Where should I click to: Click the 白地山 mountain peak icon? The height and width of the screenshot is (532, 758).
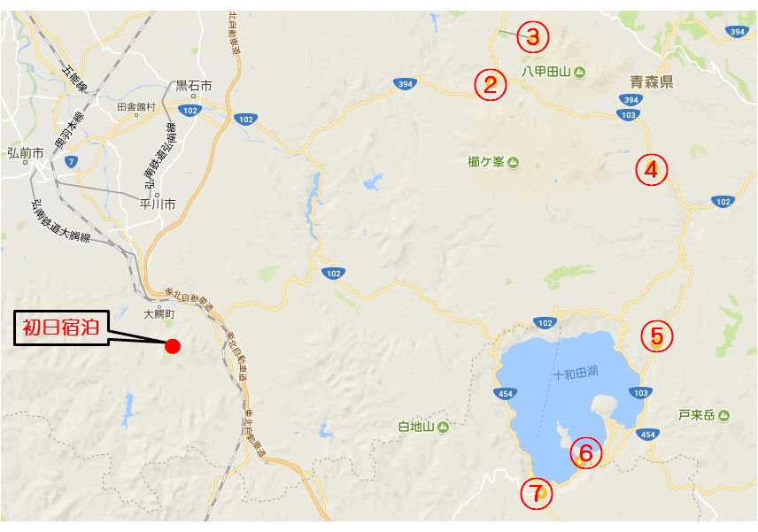click(443, 427)
